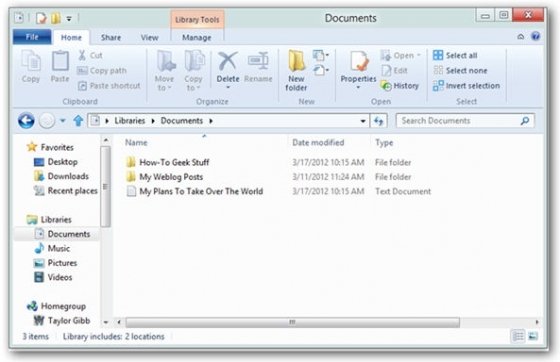Click Libraries in the address breadcrumb
Screen dimensions: 560x362
coord(130,121)
